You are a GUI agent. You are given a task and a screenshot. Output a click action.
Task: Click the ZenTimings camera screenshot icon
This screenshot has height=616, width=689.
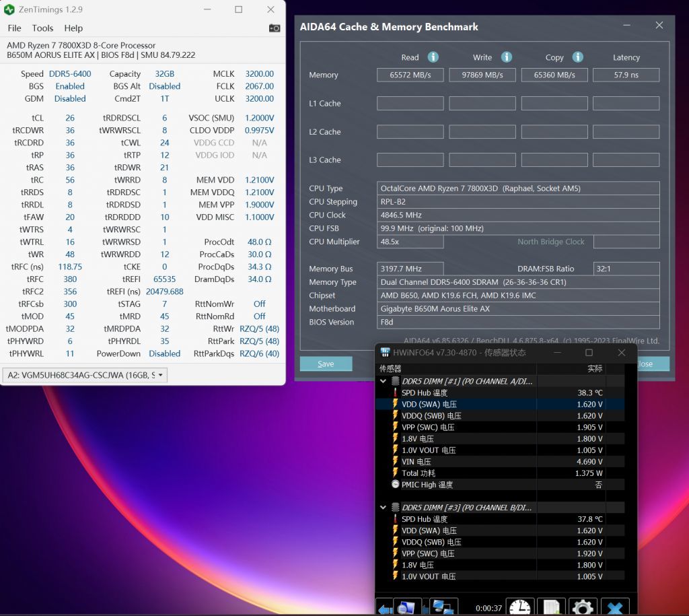(275, 28)
